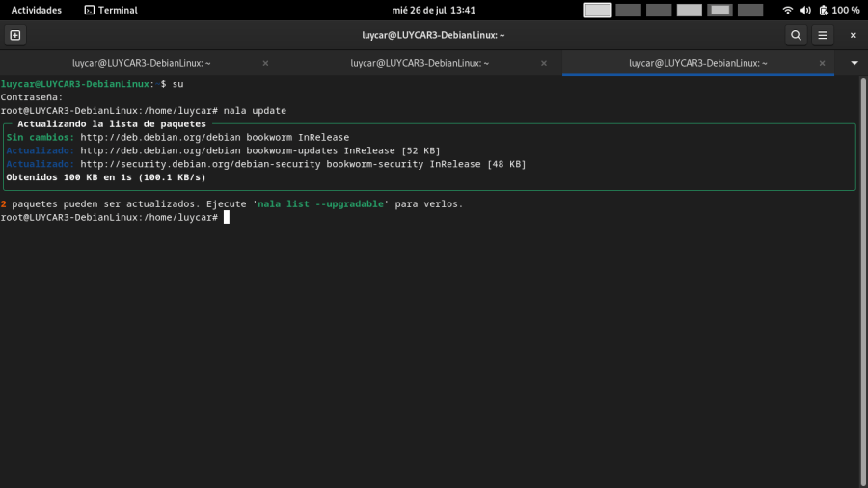Close the third active terminal tab
868x488 pixels.
822,63
